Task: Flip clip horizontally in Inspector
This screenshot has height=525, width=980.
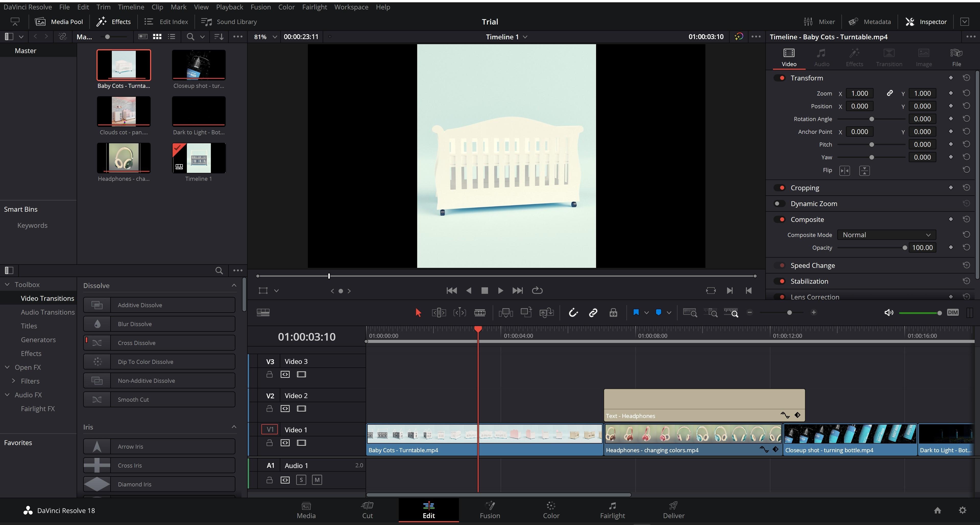Action: 844,171
